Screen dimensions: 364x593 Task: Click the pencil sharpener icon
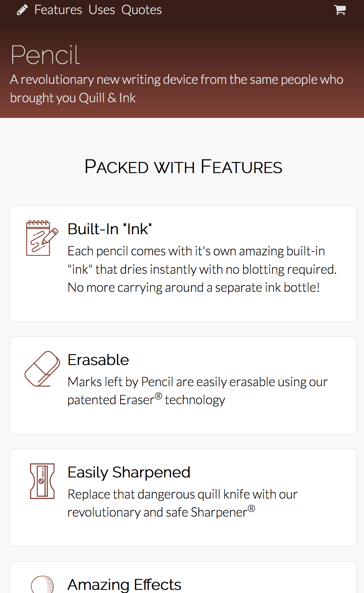pyautogui.click(x=42, y=481)
